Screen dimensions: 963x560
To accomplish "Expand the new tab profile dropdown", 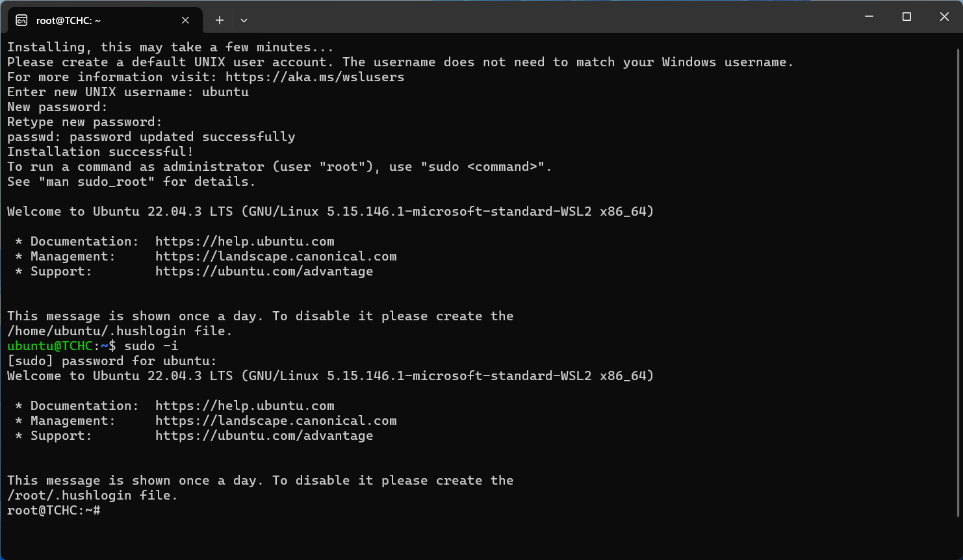I will [x=244, y=20].
